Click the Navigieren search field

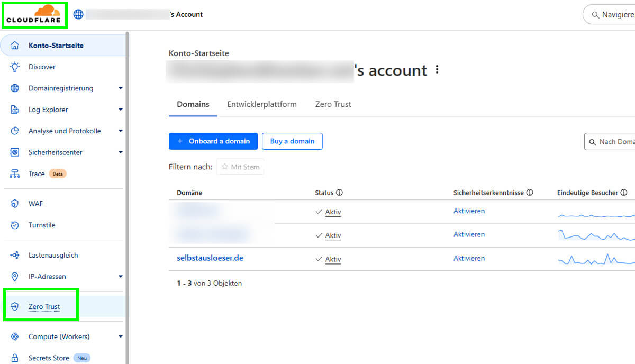609,15
